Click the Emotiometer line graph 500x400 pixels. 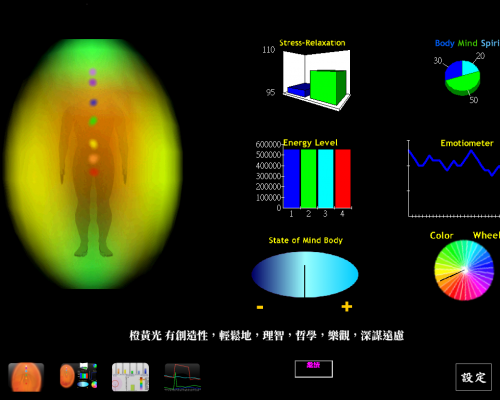click(x=453, y=179)
